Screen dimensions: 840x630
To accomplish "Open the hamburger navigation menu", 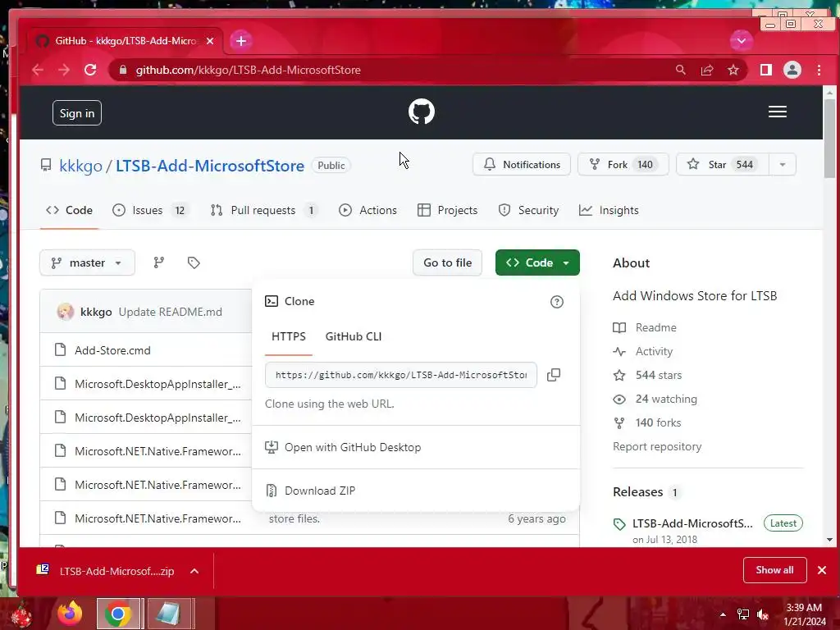I will 778,112.
